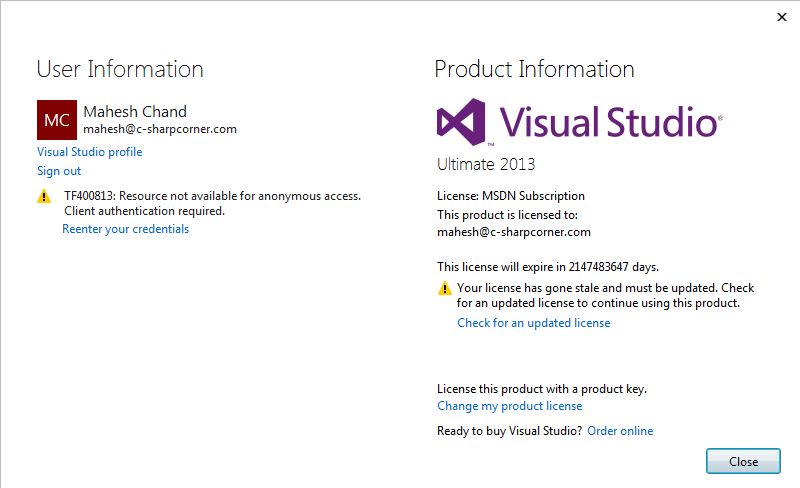The height and width of the screenshot is (488, 800).
Task: Click the warning icon beside TF400813 error
Action: pyautogui.click(x=44, y=197)
